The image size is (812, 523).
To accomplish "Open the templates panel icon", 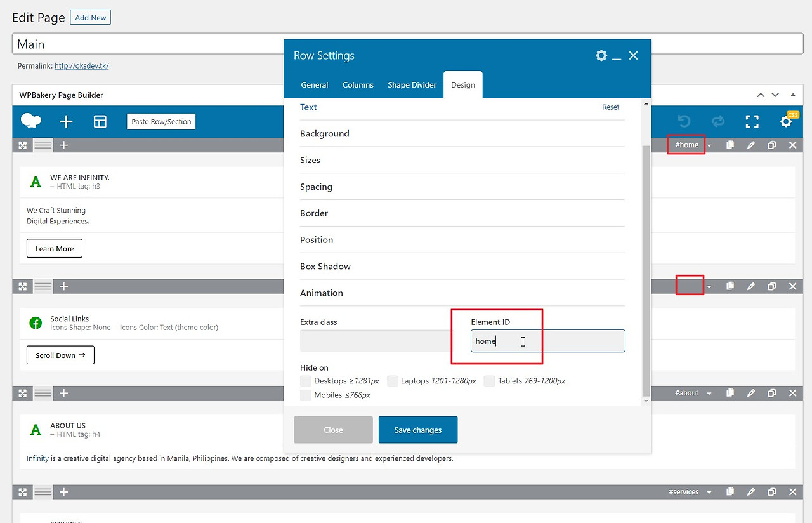I will point(100,121).
